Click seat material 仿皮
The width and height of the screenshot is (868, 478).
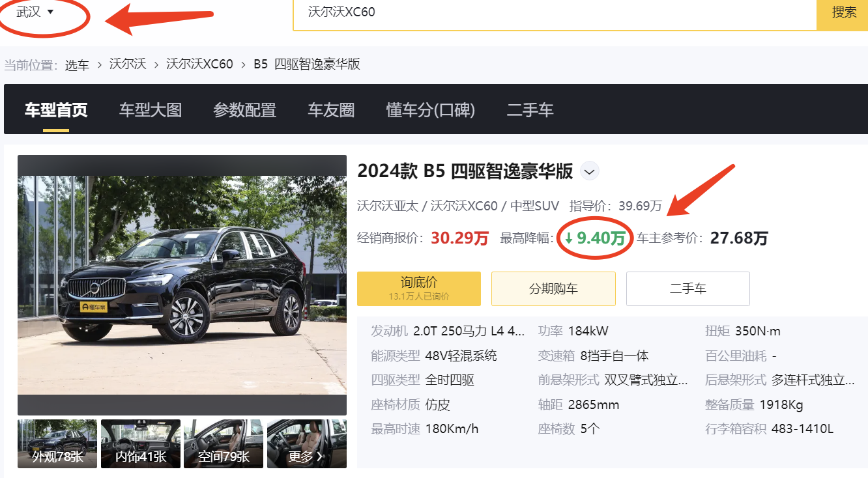(437, 404)
